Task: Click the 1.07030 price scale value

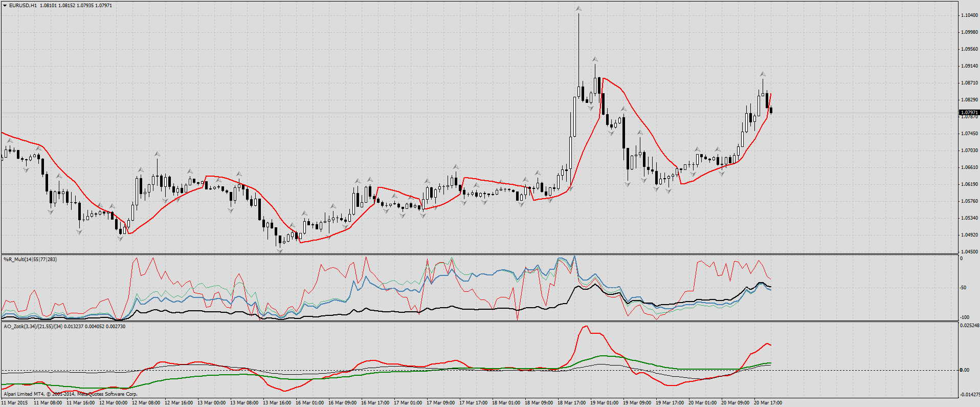Action: (969, 151)
